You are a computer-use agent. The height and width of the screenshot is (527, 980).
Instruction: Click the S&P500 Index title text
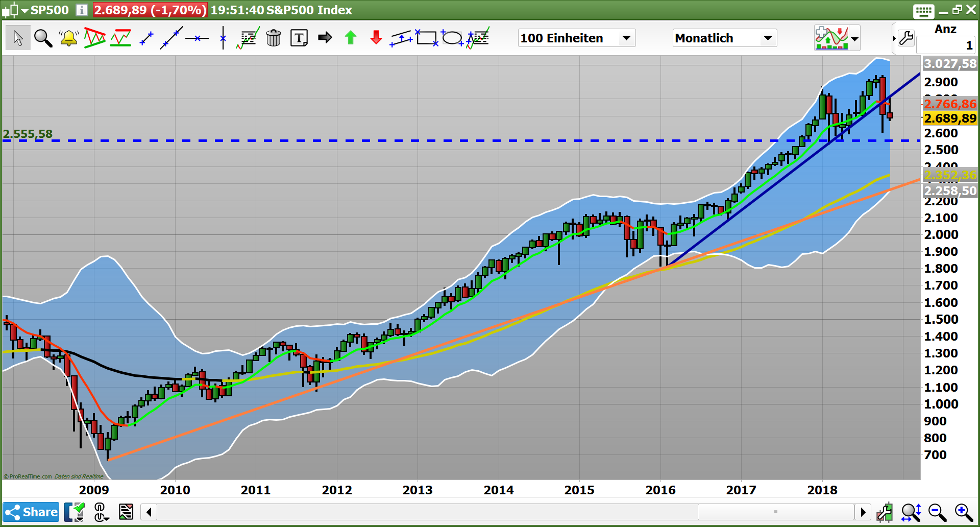tap(309, 10)
